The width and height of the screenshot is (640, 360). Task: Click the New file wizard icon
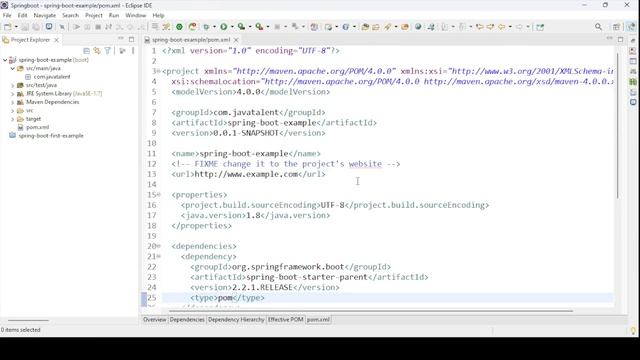pos(7,27)
